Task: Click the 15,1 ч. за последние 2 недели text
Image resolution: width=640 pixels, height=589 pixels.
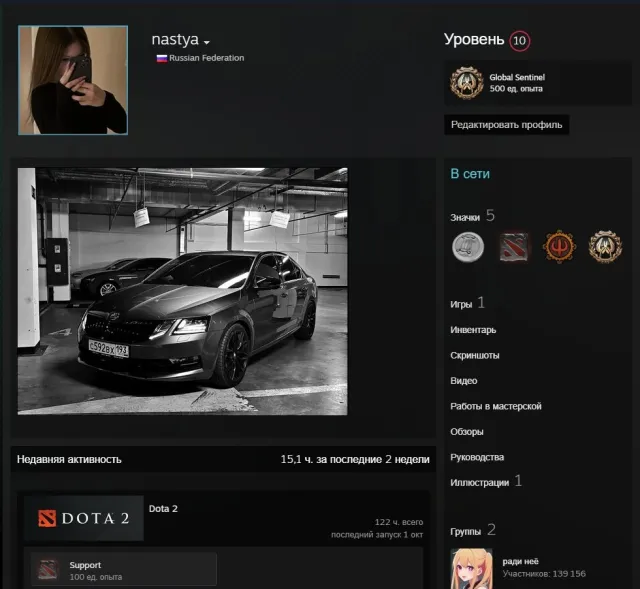Action: pos(355,460)
